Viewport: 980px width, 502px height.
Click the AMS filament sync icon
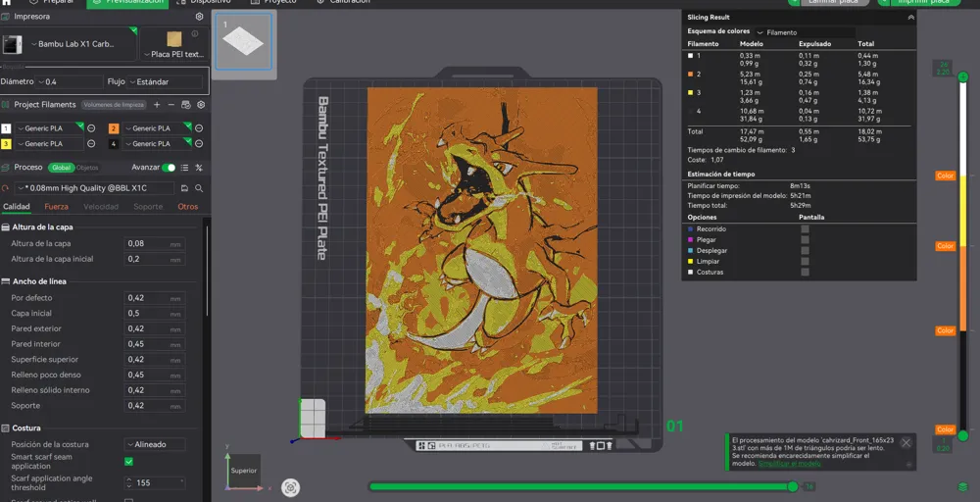[x=185, y=105]
